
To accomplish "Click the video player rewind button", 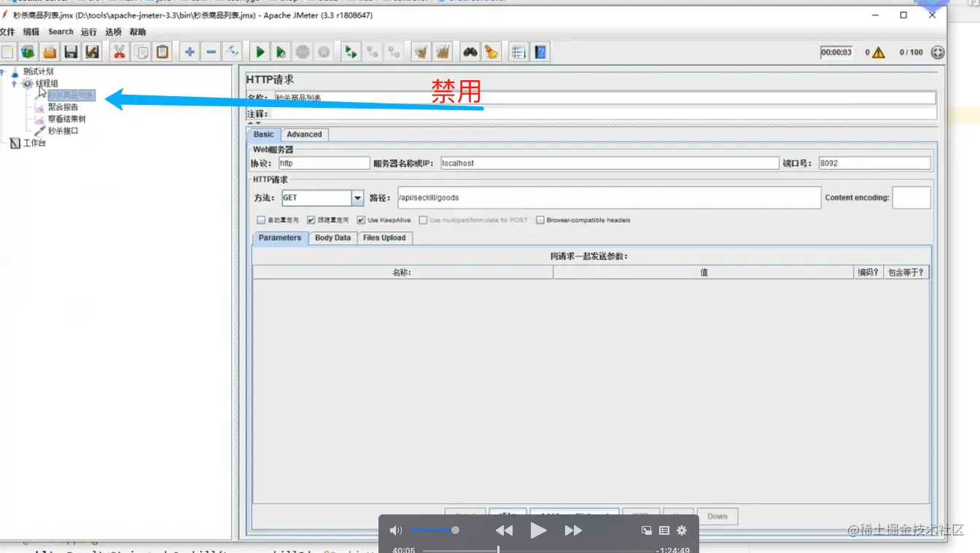I will tap(504, 530).
